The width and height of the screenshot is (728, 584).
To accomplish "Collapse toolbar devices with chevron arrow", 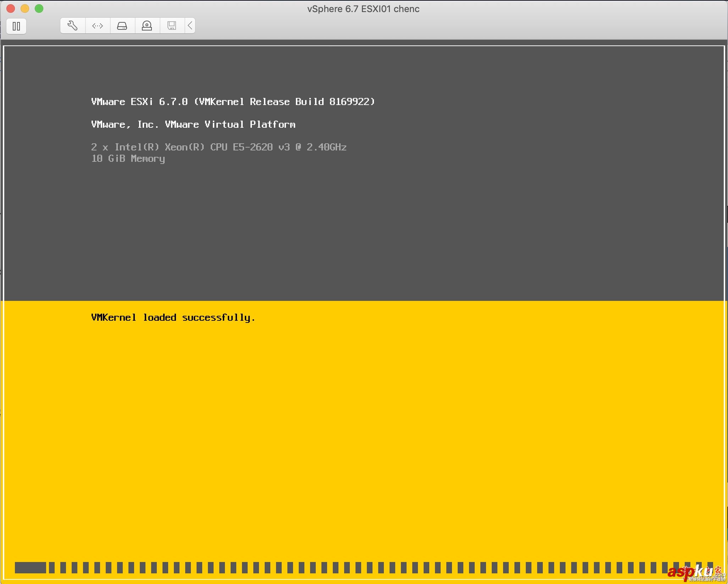I will point(190,26).
